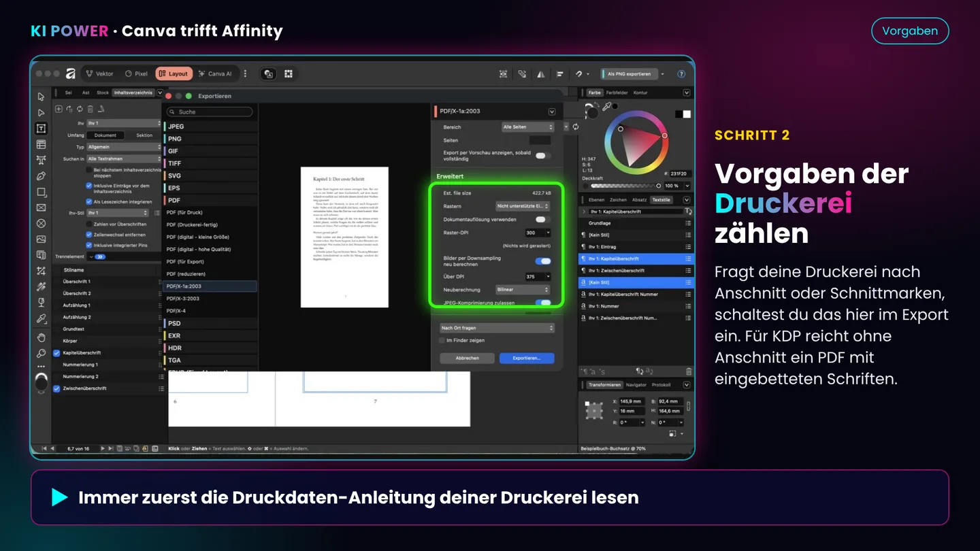Open the Typ dropdown set to Allgemein
Screen dimensions: 980x551
click(124, 147)
